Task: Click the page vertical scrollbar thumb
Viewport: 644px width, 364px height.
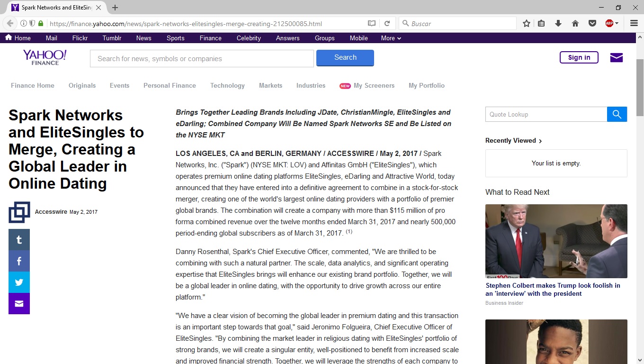Action: 640,88
